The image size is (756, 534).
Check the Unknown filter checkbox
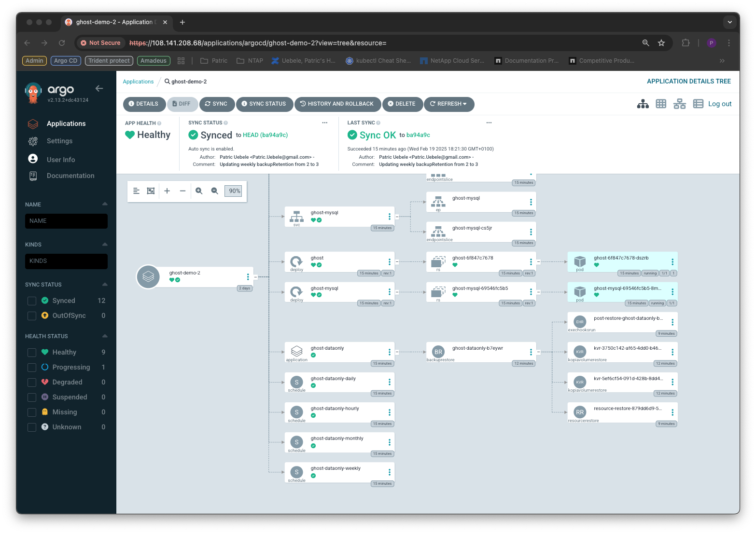(x=32, y=427)
